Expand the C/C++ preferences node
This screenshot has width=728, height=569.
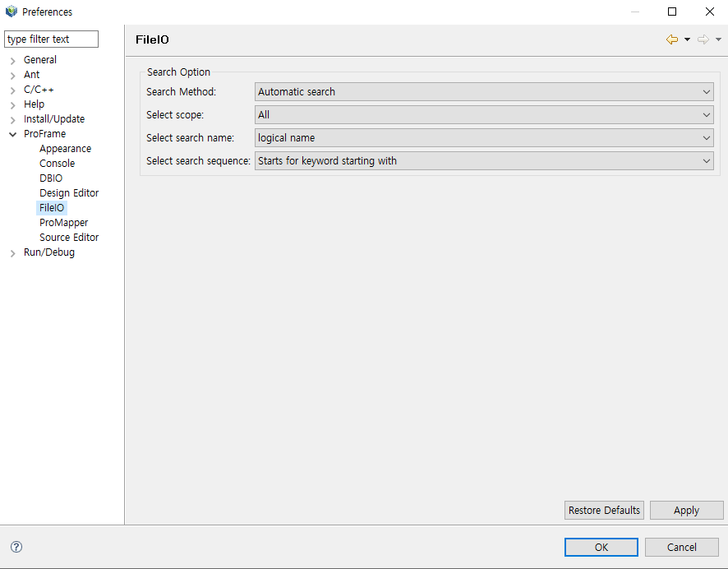(12, 90)
